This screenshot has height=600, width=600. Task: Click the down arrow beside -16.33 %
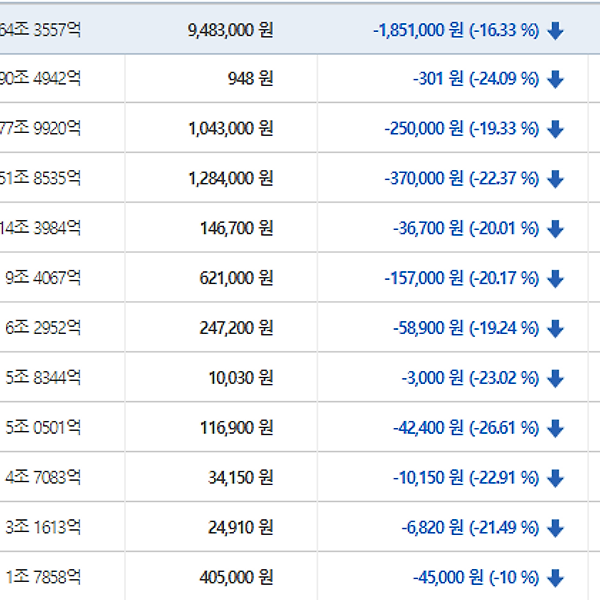coord(556,30)
